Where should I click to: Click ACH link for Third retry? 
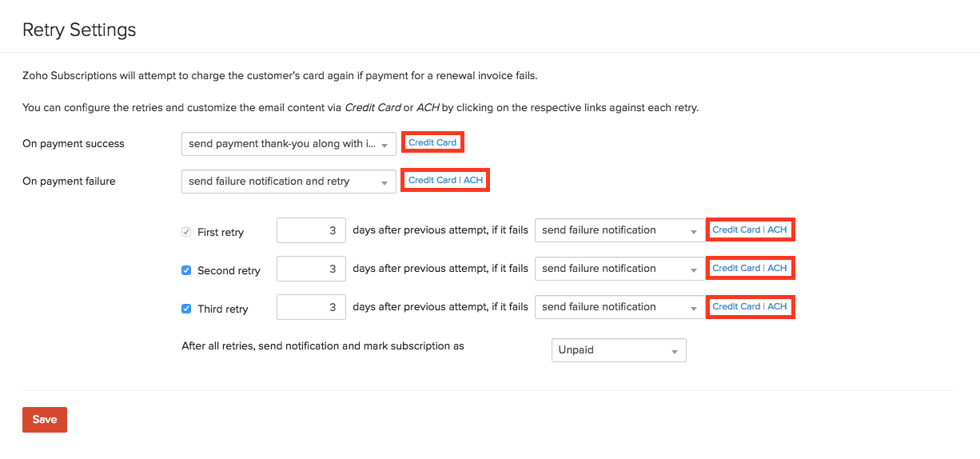click(777, 306)
